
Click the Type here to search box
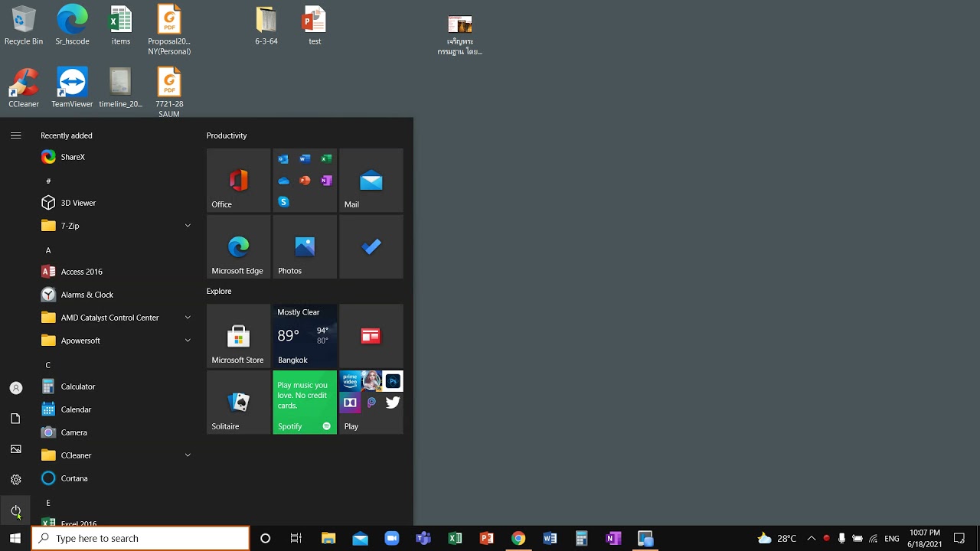pyautogui.click(x=141, y=539)
